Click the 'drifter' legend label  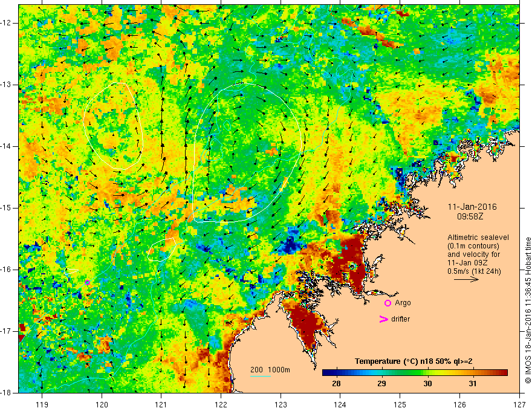pos(400,319)
